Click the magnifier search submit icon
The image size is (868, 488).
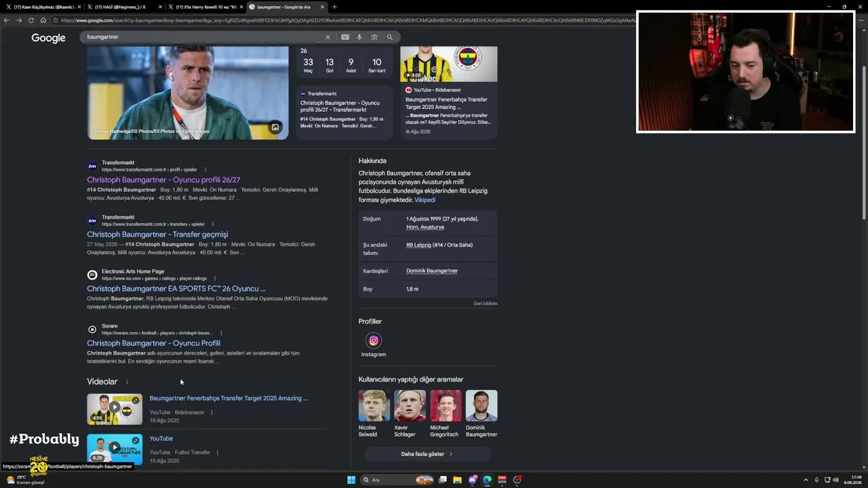point(390,37)
